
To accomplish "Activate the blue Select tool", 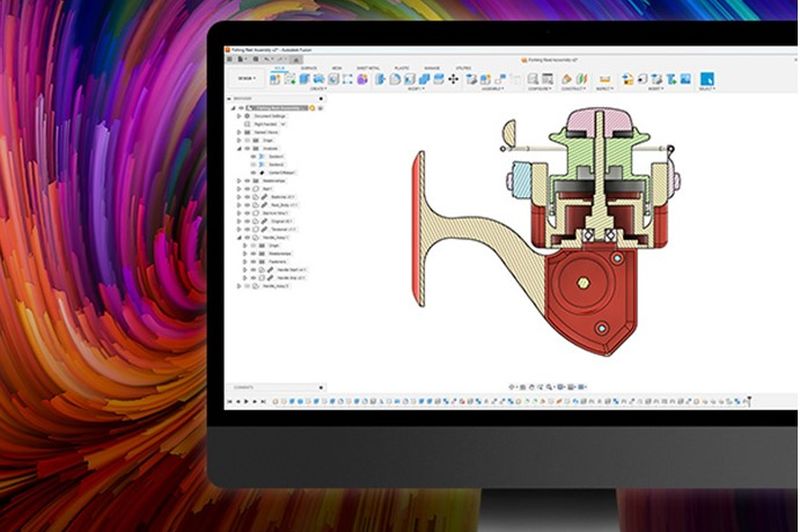I will pyautogui.click(x=707, y=79).
